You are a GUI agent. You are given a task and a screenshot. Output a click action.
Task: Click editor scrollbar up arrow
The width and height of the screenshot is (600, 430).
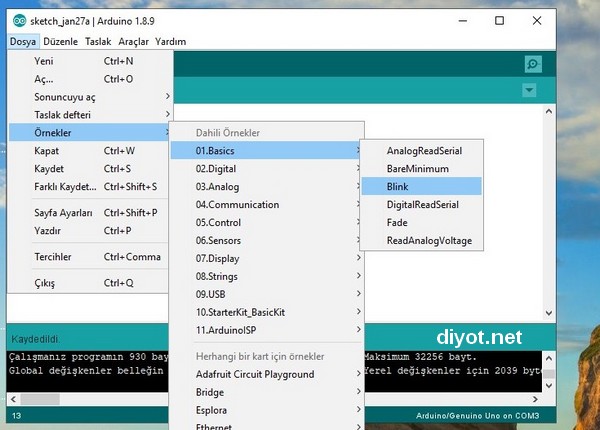tap(549, 111)
